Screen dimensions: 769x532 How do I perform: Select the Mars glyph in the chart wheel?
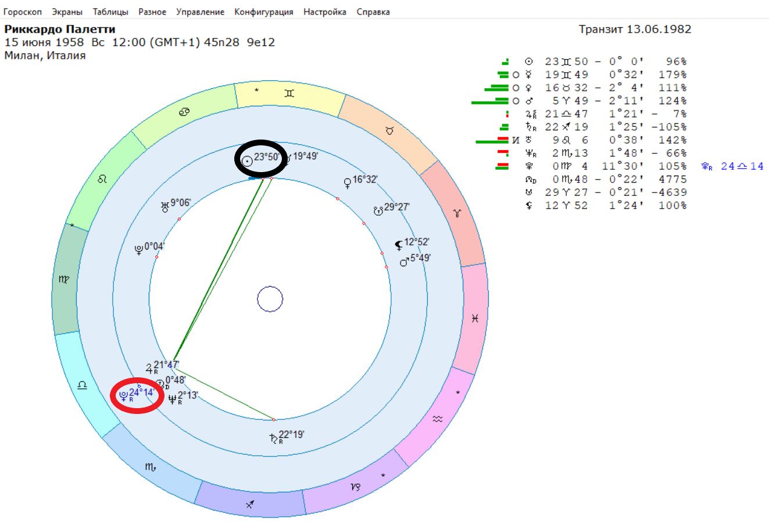tap(405, 262)
